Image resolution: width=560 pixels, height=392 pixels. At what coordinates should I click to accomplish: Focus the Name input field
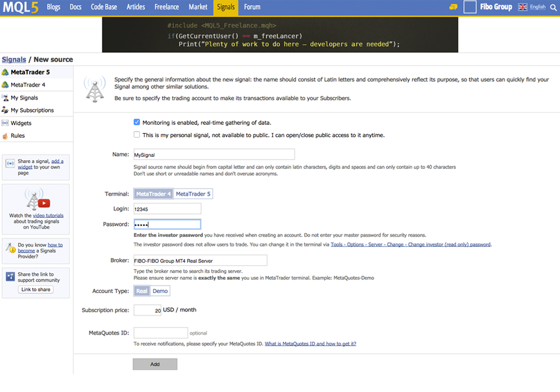tap(214, 154)
